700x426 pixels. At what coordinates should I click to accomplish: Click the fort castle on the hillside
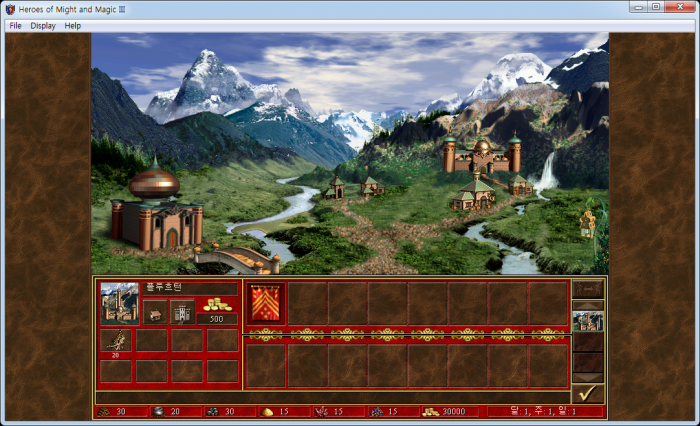point(482,154)
